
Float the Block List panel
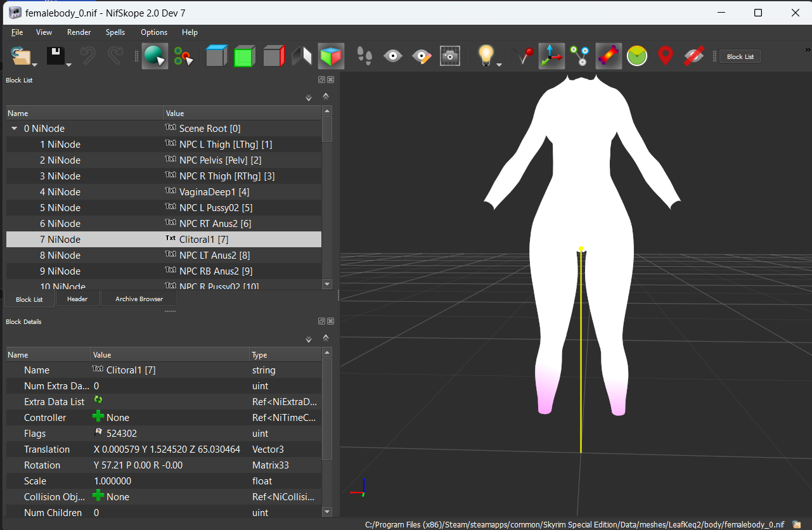(321, 80)
